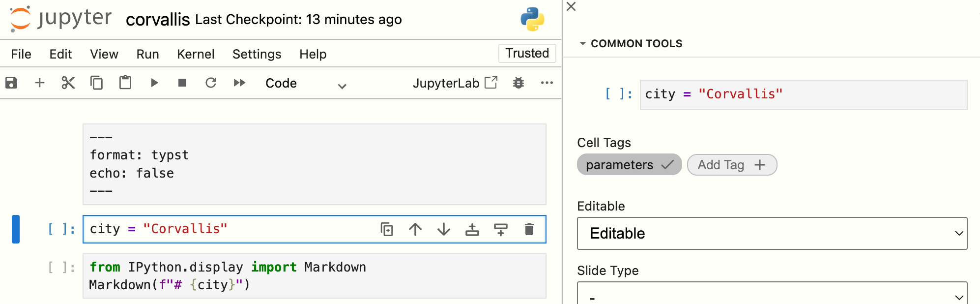
Task: Cut the selected cell with the scissors icon
Action: pos(68,83)
